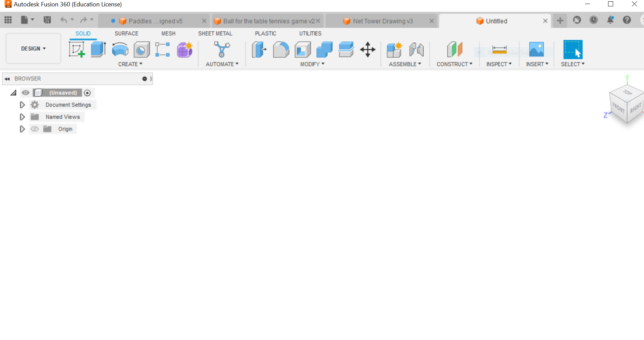644x340 pixels.
Task: Show the hidden Origin folder
Action: pyautogui.click(x=35, y=129)
